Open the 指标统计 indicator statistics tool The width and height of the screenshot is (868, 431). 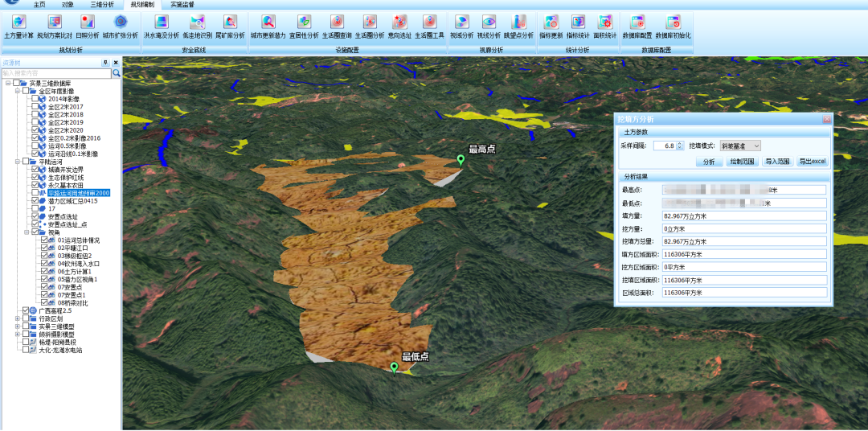click(x=578, y=27)
